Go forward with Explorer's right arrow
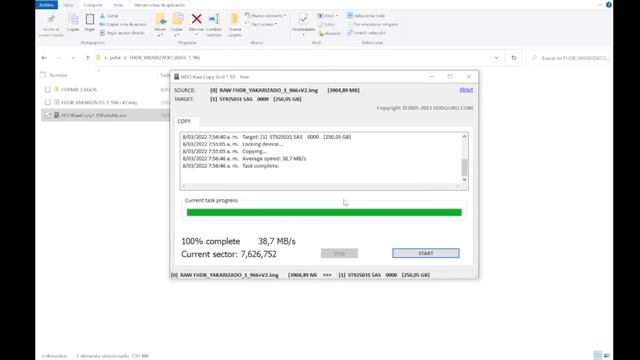 58,58
